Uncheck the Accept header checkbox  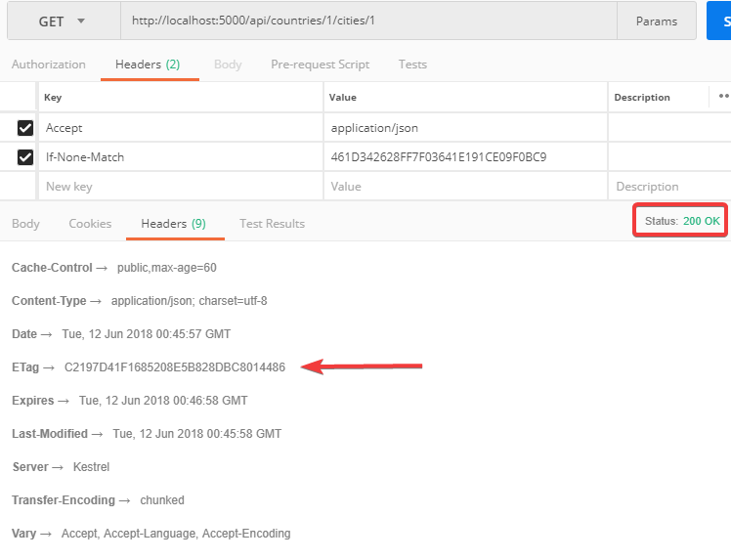coord(25,128)
